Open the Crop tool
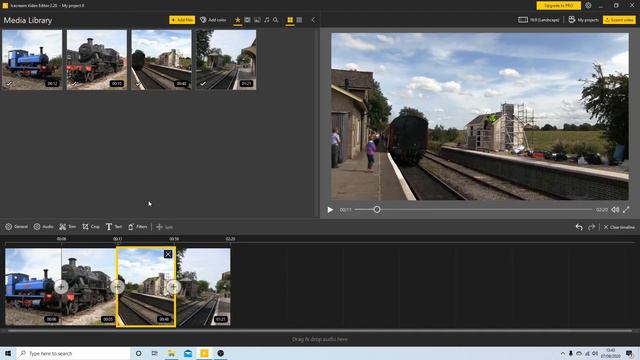Screen dimensions: 640x360 [x=91, y=227]
